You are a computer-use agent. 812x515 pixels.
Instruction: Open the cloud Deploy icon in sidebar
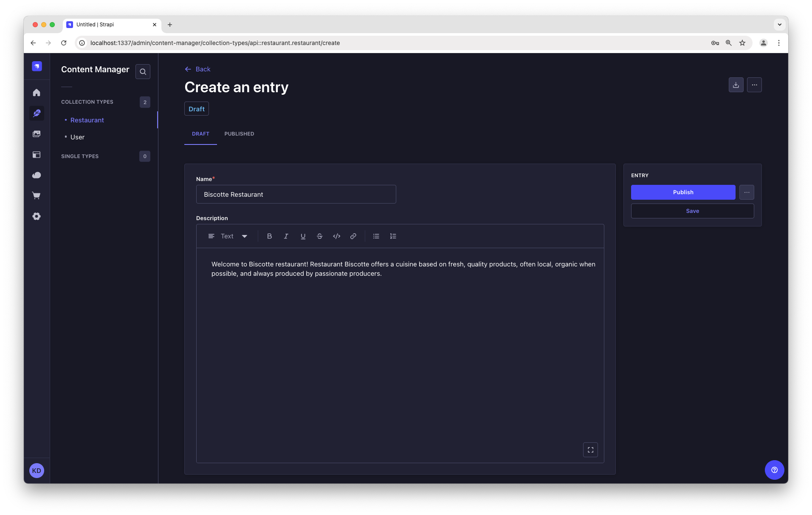(x=37, y=175)
